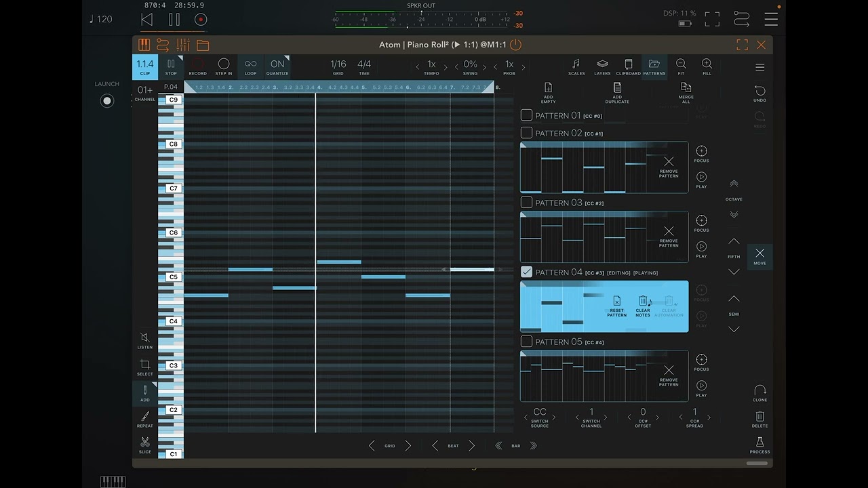Add a duplicate pattern
Viewport: 868px width, 488px height.
pos(617,93)
